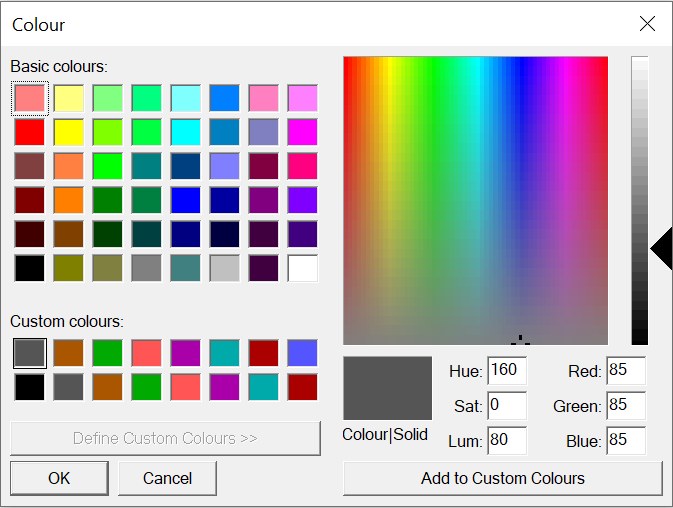Choose the coral swatch in second custom row
Screen dimensions: 673x508
point(185,387)
